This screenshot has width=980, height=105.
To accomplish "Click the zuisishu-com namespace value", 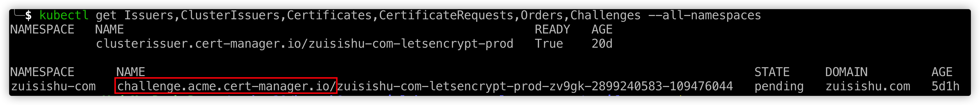I will pyautogui.click(x=53, y=86).
